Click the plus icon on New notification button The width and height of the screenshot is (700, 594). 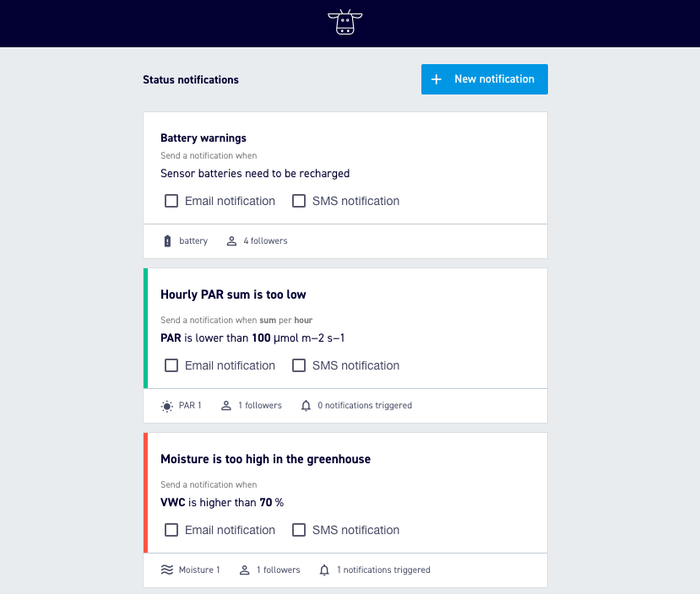click(x=436, y=78)
